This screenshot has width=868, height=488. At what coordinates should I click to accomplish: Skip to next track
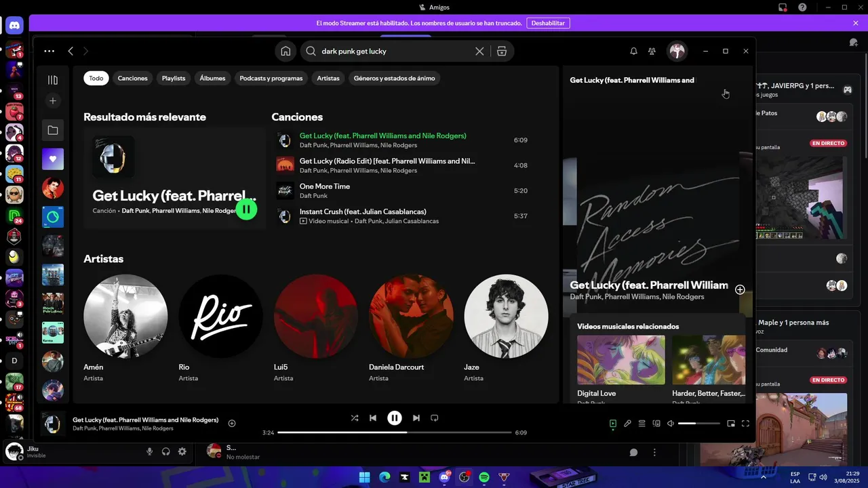coord(416,418)
